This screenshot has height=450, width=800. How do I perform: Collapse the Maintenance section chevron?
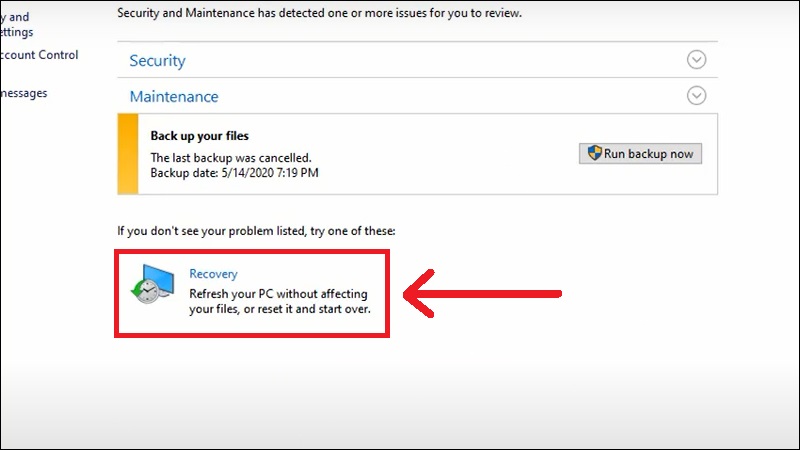coord(697,96)
